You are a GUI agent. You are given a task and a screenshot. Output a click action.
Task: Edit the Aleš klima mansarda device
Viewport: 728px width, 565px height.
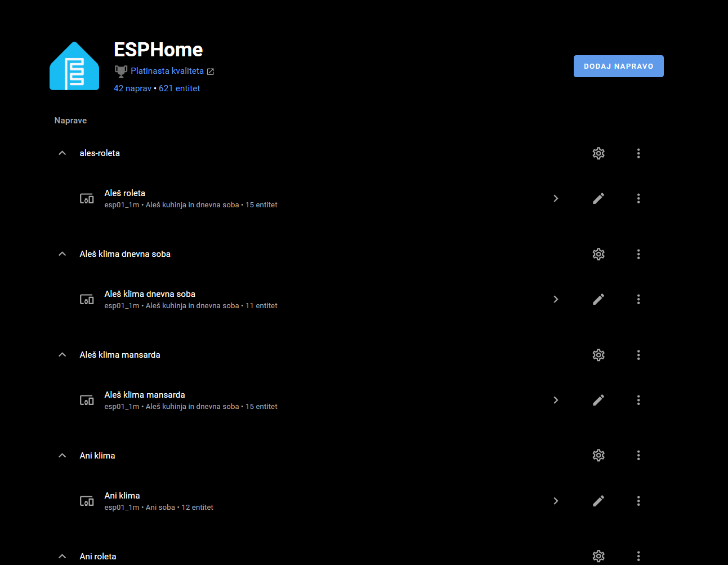(599, 400)
